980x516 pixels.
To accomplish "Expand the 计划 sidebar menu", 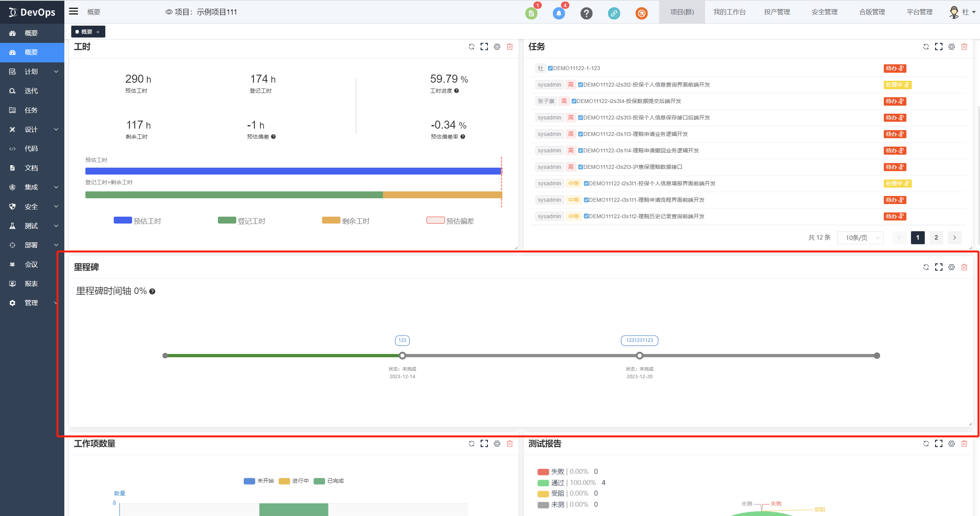I will (32, 72).
